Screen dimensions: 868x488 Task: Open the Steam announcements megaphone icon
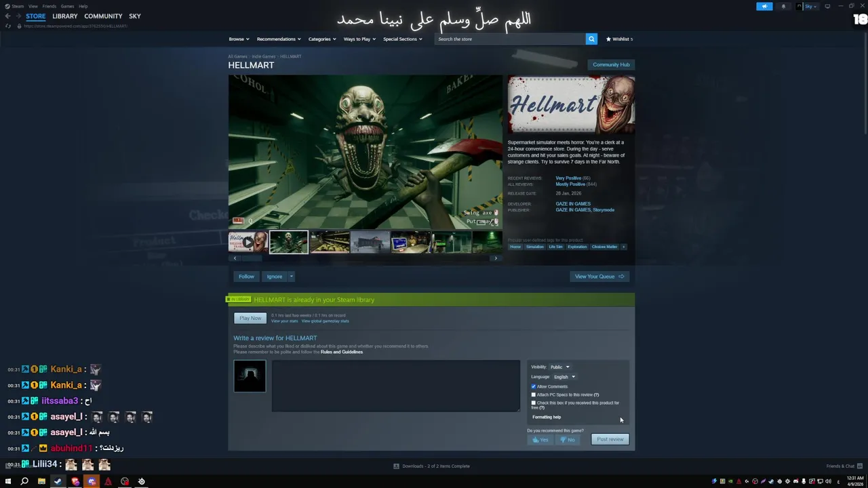[764, 6]
